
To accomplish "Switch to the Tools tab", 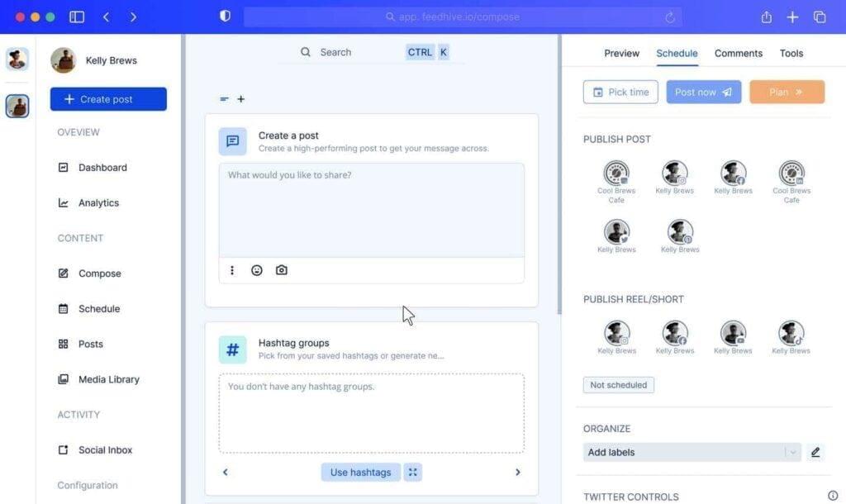I will [791, 53].
